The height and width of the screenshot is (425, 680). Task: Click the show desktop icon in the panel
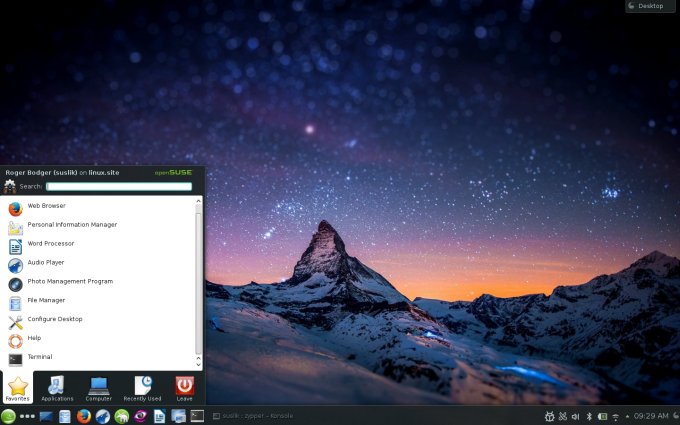[46, 416]
